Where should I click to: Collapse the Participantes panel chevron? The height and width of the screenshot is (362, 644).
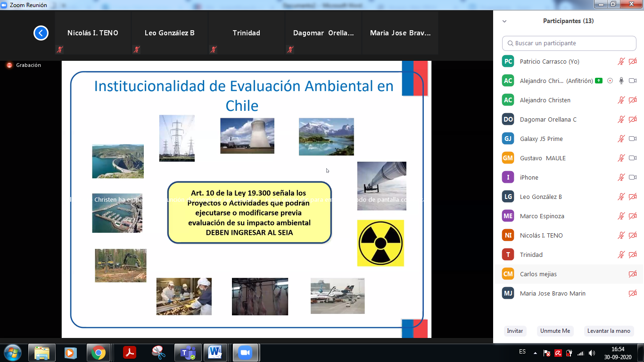click(x=504, y=21)
